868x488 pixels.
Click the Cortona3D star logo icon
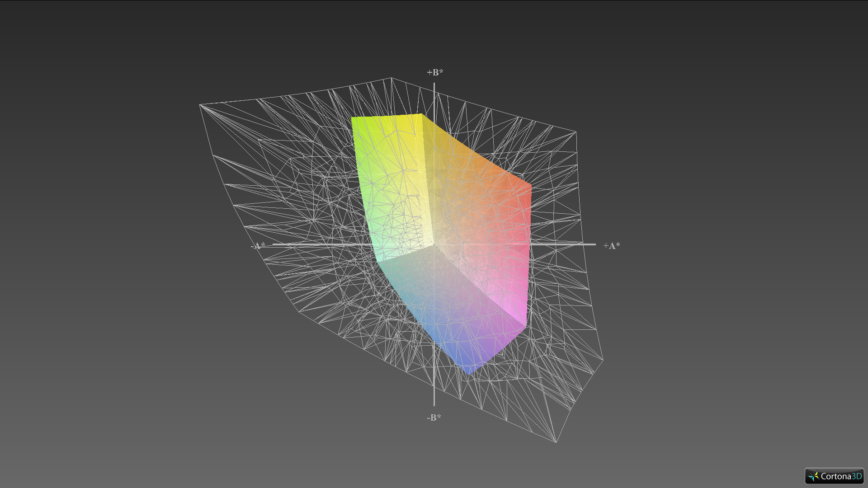pos(814,476)
